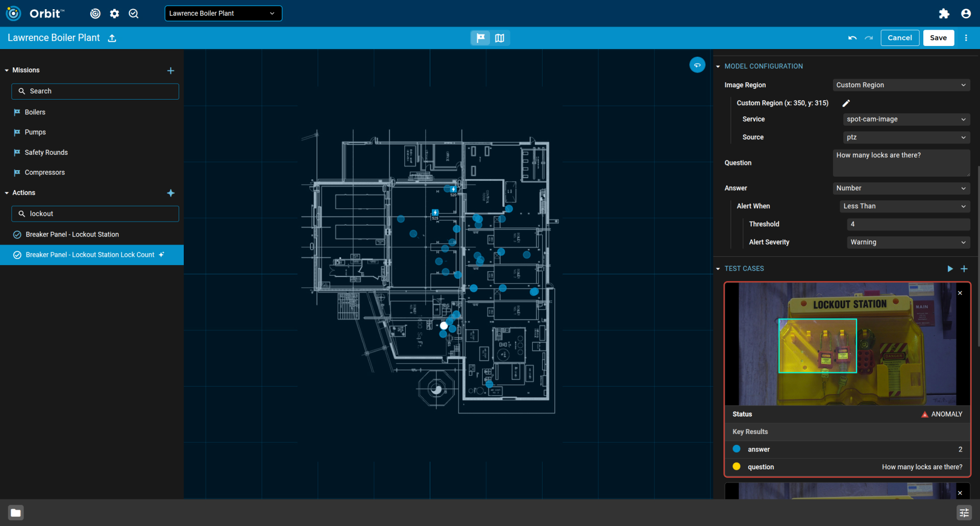This screenshot has width=980, height=526.
Task: Click the Actions search field containing lockout
Action: click(x=95, y=214)
